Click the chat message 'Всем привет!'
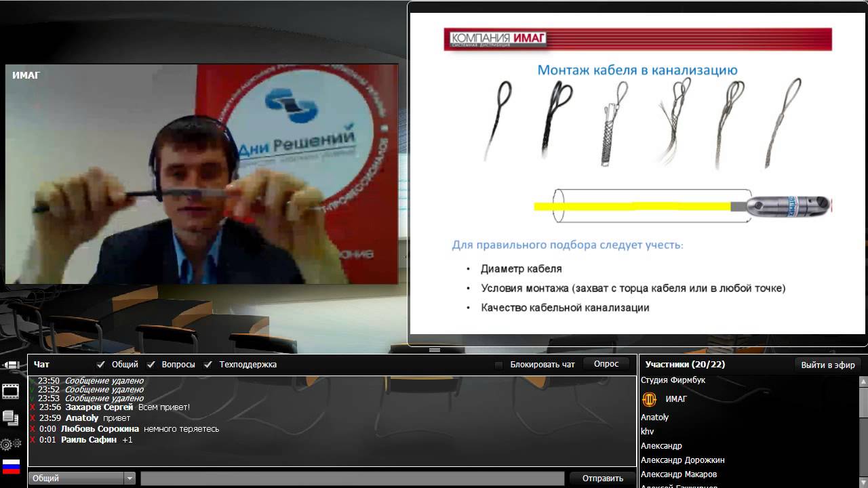 tap(163, 407)
